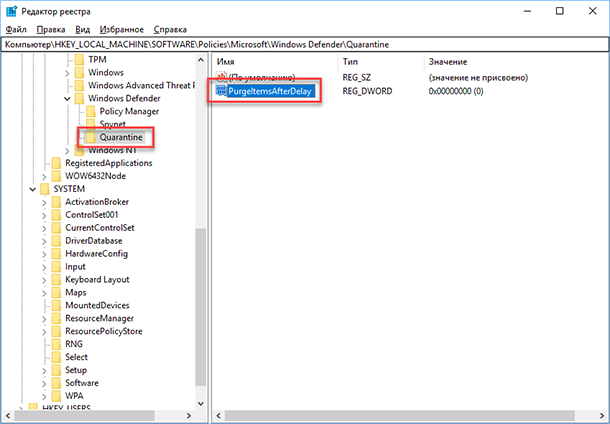Click the tree pane scroll up arrow
The image size is (610, 424).
click(201, 60)
